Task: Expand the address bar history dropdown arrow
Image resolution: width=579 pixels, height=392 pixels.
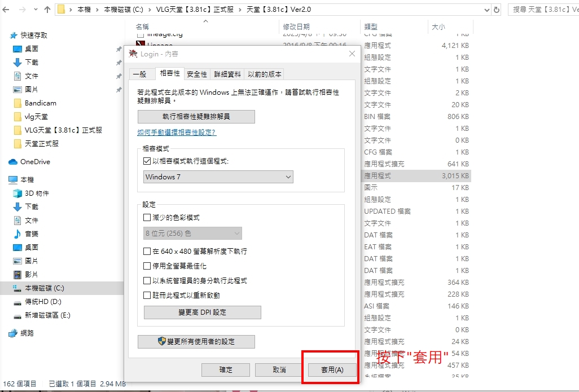Action: pos(486,10)
